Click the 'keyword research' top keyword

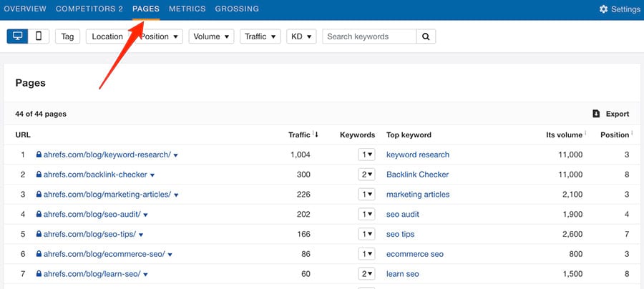tap(418, 155)
